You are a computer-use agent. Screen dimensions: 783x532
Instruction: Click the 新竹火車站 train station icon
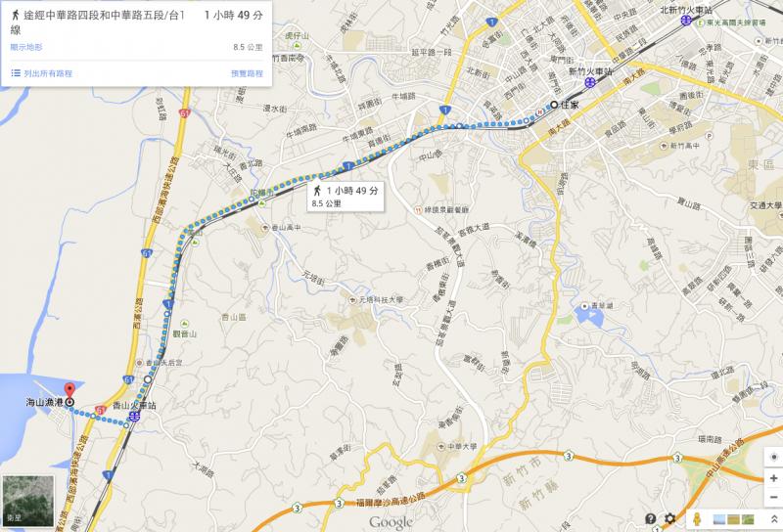590,83
